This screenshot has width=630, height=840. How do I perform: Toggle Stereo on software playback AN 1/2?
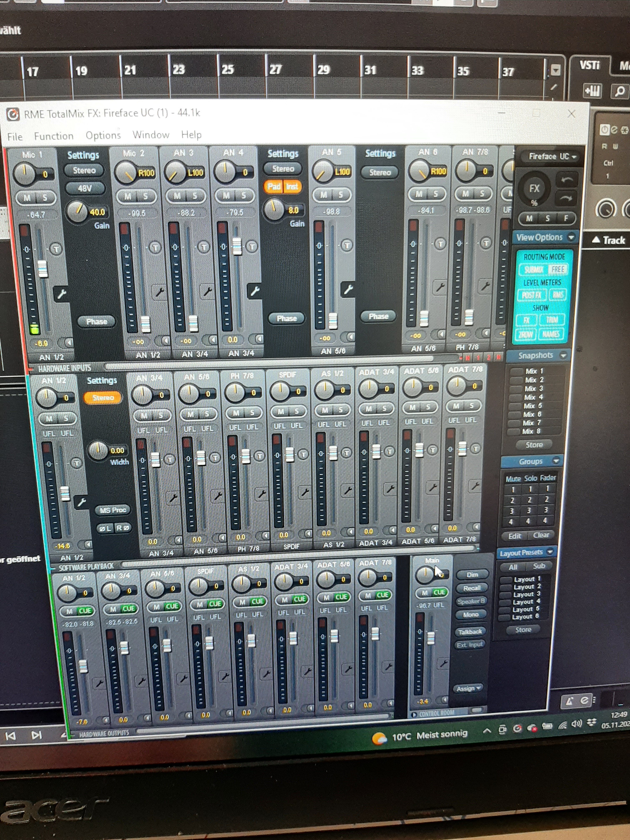[103, 397]
